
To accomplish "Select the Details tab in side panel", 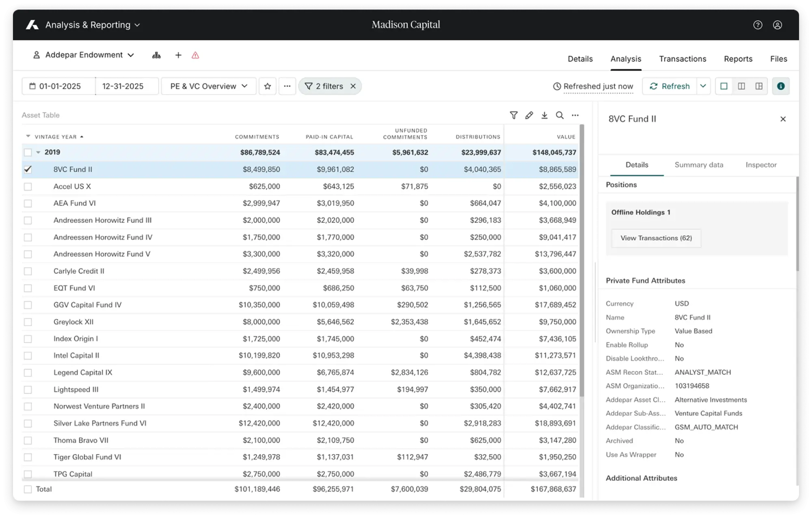I will pyautogui.click(x=637, y=165).
